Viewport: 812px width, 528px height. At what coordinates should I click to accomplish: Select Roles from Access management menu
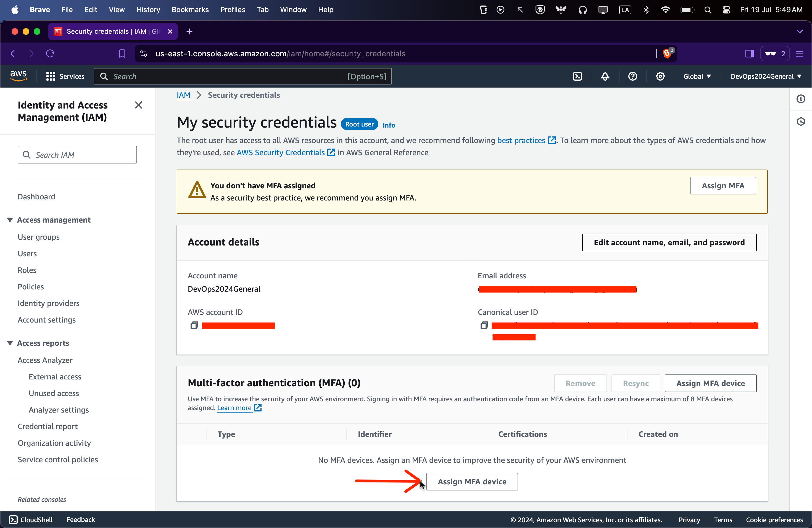(x=27, y=270)
